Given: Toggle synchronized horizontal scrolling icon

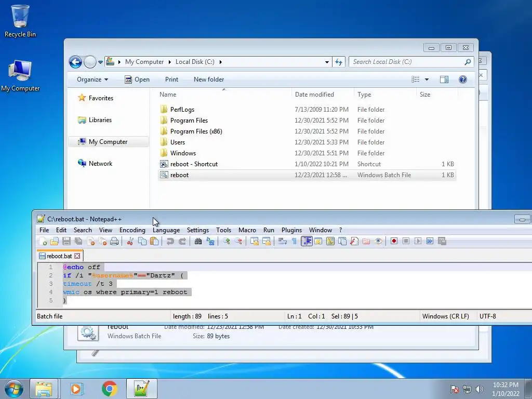Looking at the screenshot, I should (267, 241).
